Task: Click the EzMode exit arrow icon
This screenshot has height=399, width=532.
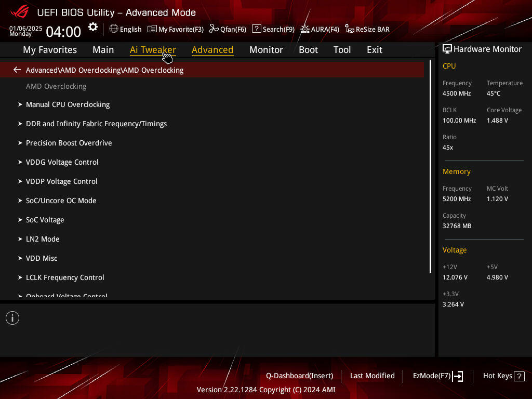Action: [x=458, y=376]
